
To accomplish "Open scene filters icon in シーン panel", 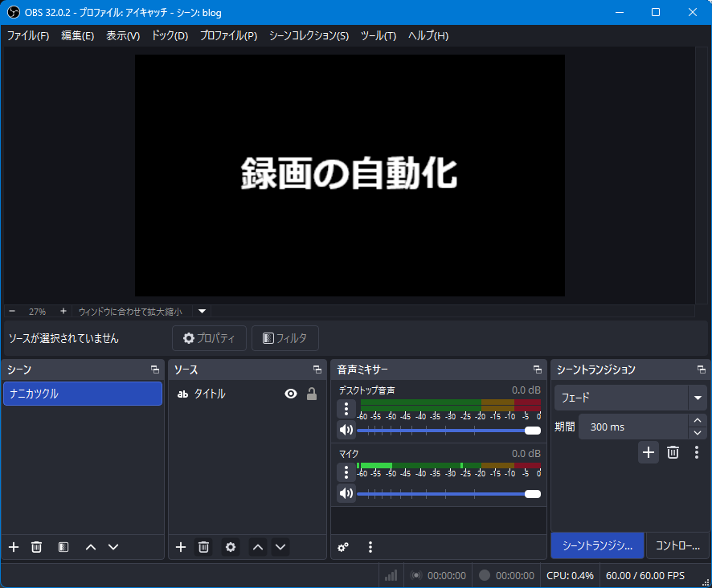I will pyautogui.click(x=63, y=547).
